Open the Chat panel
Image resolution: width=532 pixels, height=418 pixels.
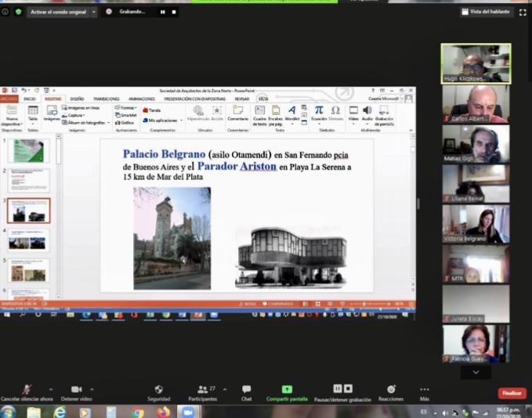[x=246, y=390]
